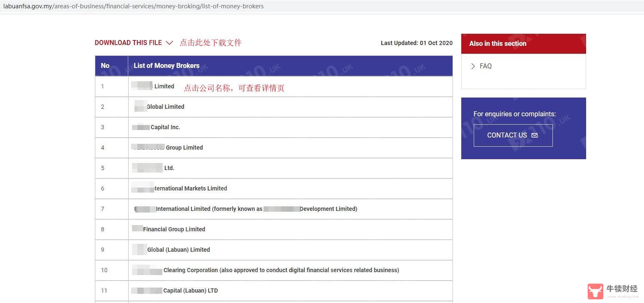Click the DOWNLOAD THIS FILE link

coord(128,43)
